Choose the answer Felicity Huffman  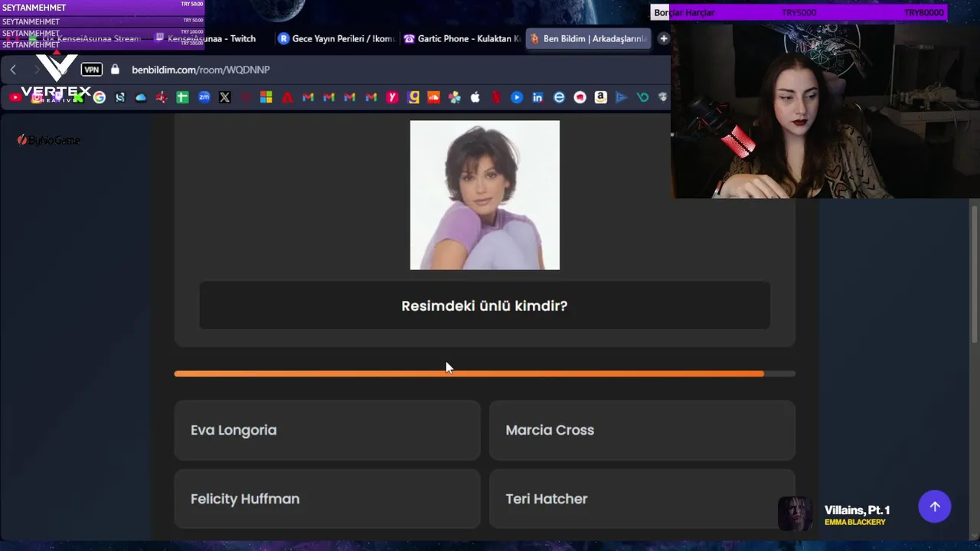[327, 499]
